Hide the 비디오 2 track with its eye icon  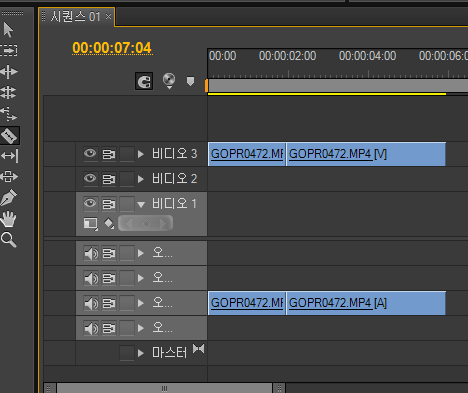point(90,179)
